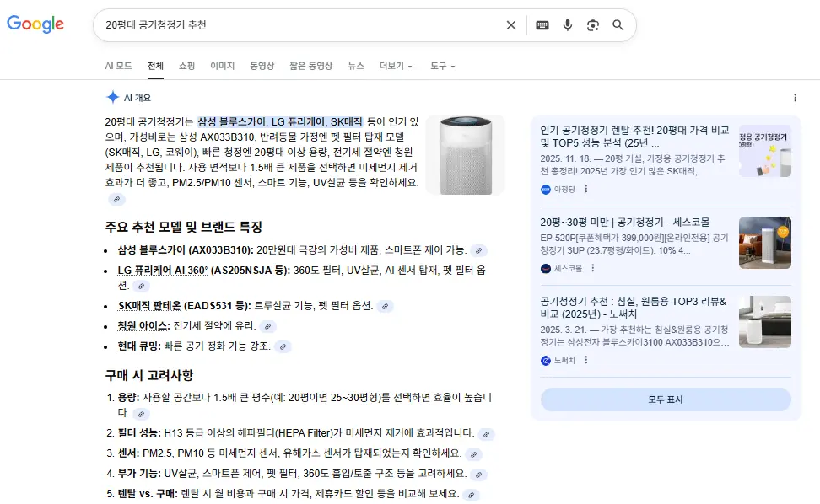
Task: Click into the search query input field
Action: pos(295,25)
